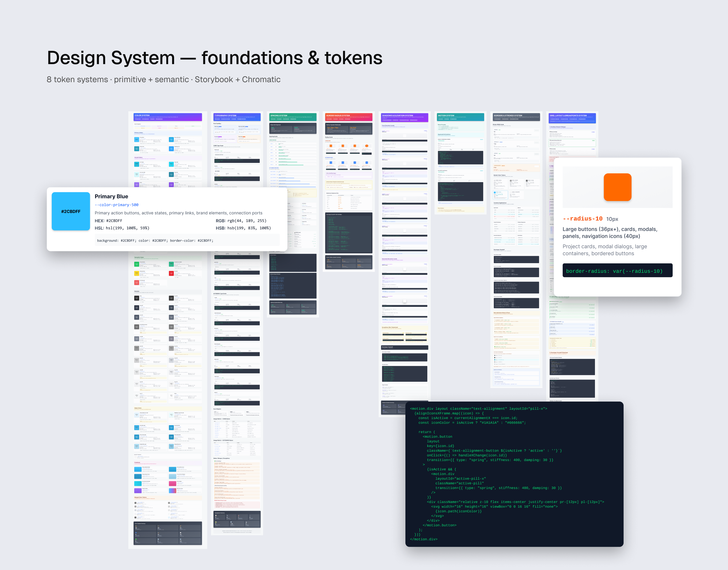Screen dimensions: 728x570
Task: Open the --color-primary-500 token link
Action: pos(117,205)
